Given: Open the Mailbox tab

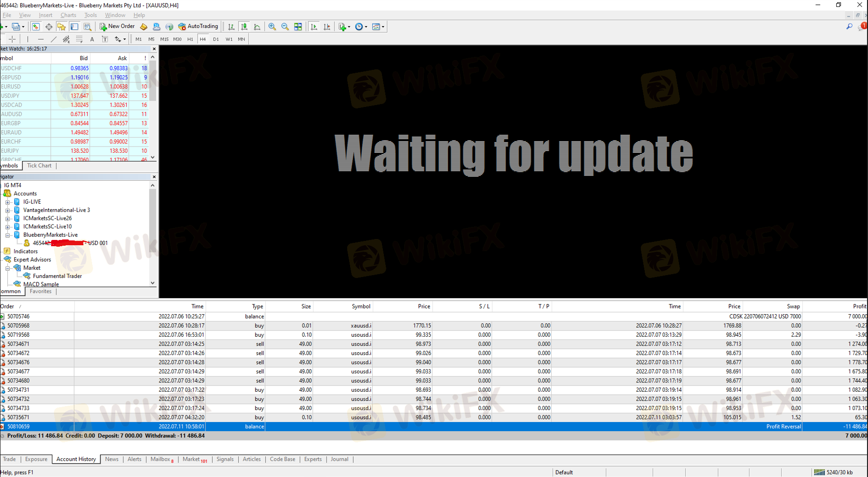Looking at the screenshot, I should pos(162,459).
